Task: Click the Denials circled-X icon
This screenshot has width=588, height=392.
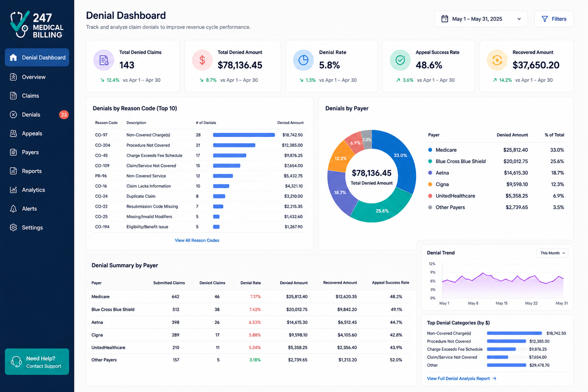Action: [13, 114]
